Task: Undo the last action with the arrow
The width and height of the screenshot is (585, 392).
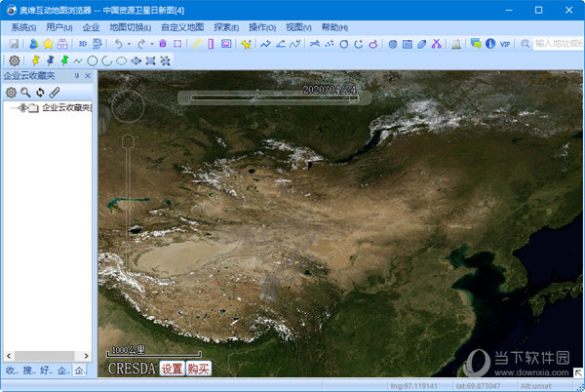Action: (119, 44)
